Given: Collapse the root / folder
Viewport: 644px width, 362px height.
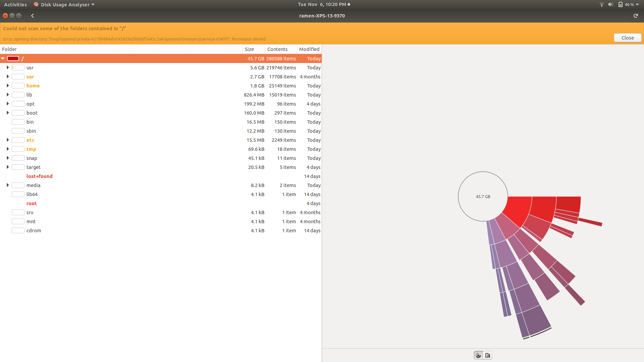Looking at the screenshot, I should (3, 58).
